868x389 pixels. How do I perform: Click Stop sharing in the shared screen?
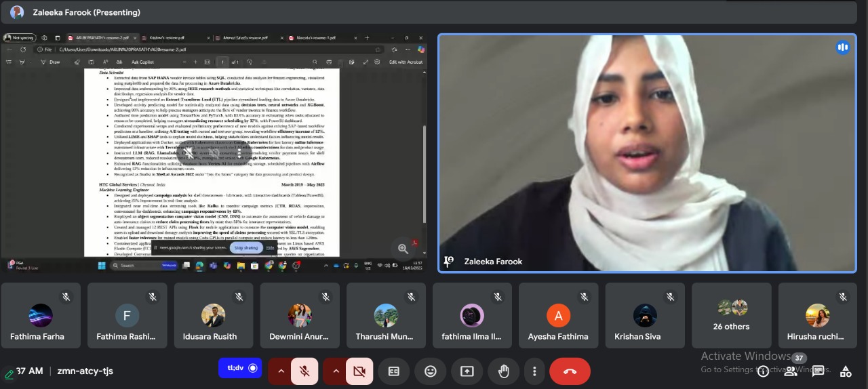click(245, 248)
